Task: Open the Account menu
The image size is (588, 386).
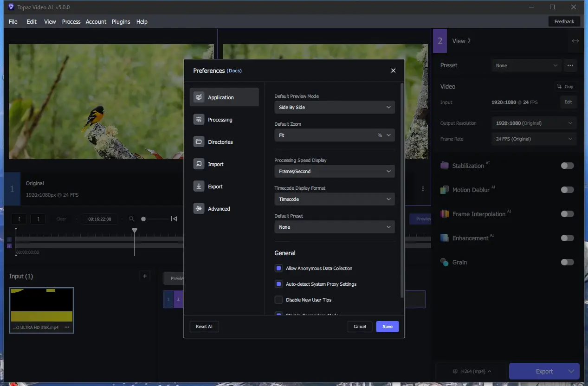Action: [x=96, y=21]
